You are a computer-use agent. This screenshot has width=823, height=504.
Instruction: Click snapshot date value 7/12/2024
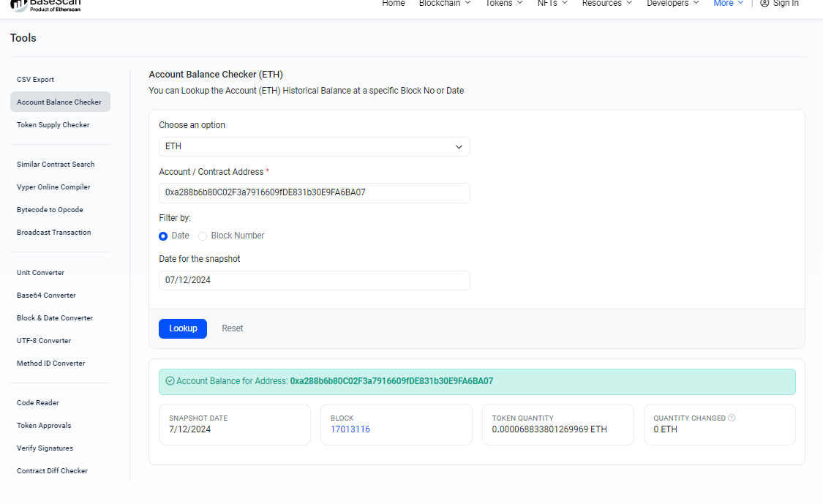point(189,429)
